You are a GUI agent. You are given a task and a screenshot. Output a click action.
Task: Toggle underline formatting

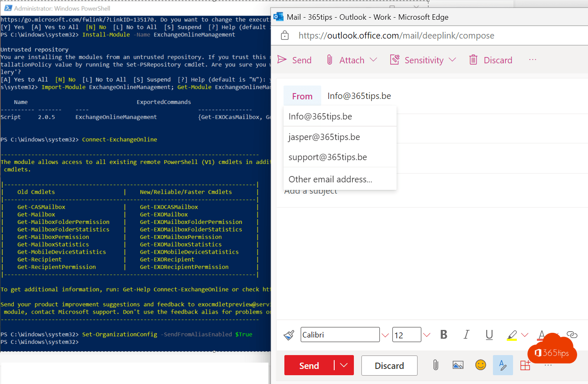pos(489,335)
